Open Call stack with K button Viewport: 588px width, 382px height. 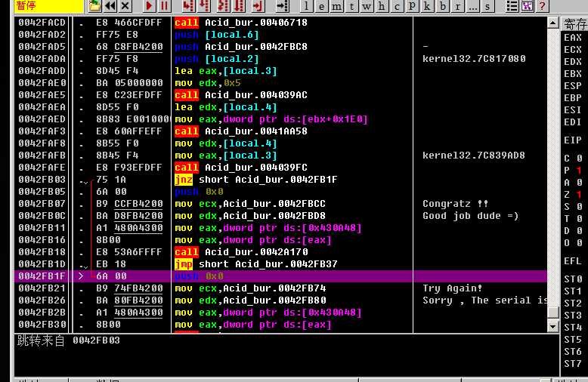click(x=427, y=5)
